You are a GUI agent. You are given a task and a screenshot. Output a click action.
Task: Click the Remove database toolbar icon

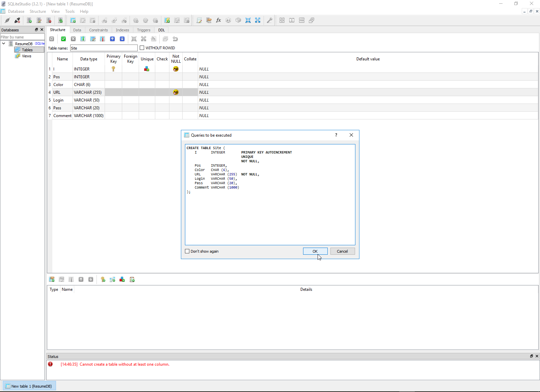(x=49, y=20)
